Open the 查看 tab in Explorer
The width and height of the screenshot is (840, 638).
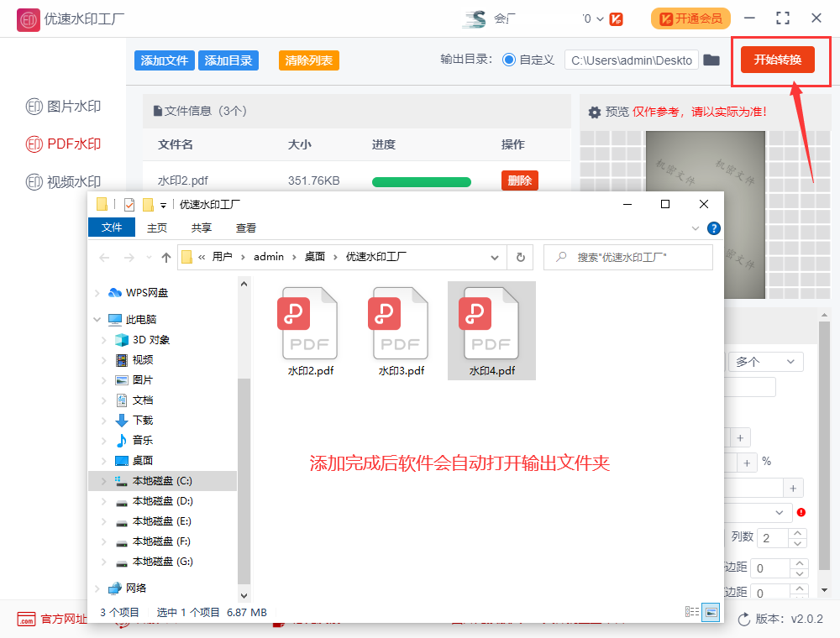(246, 227)
